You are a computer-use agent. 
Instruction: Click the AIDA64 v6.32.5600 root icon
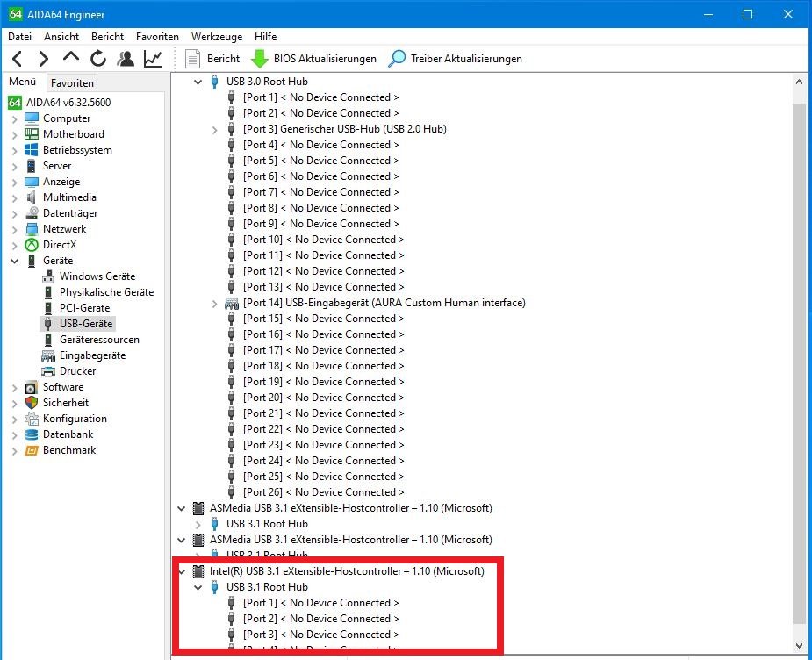click(x=15, y=103)
